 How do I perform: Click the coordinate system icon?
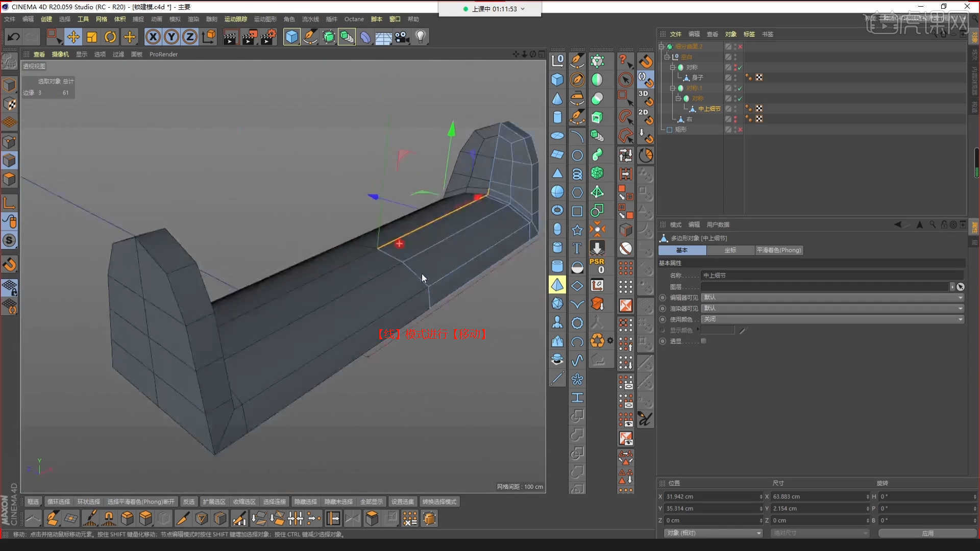[x=209, y=37]
